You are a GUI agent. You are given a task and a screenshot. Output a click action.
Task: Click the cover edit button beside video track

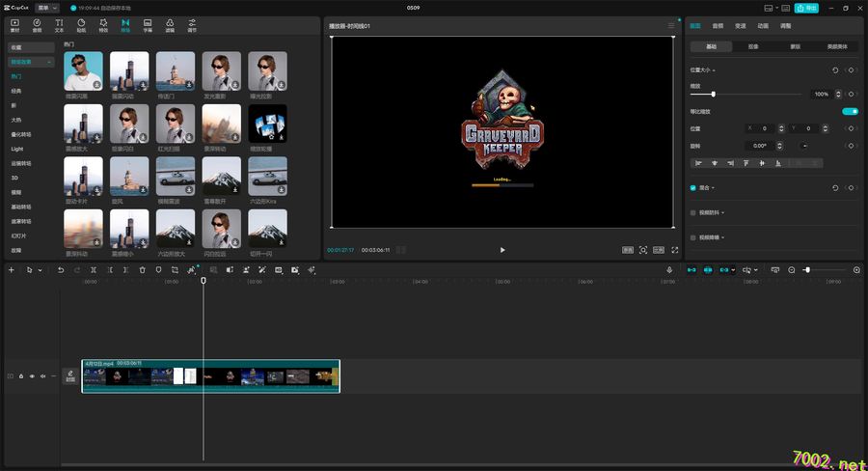pos(70,376)
